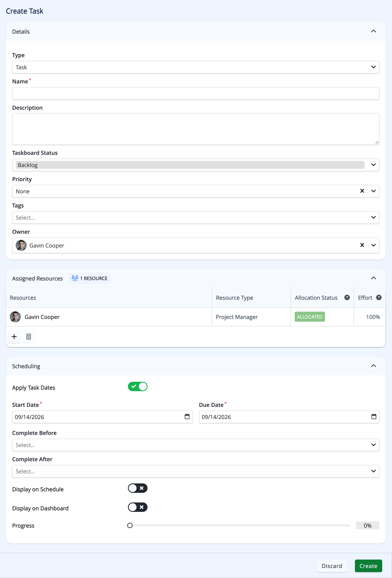Click the Allocation Status help icon
This screenshot has width=392, height=578.
click(347, 298)
